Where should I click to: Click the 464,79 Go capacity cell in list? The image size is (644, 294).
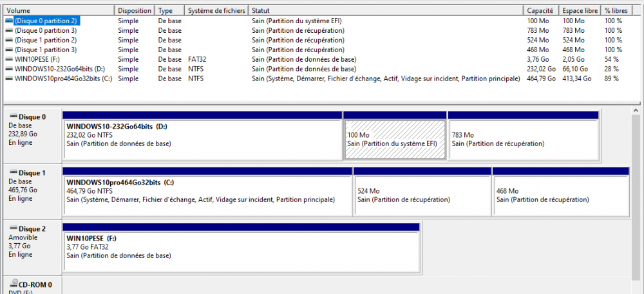pos(542,78)
